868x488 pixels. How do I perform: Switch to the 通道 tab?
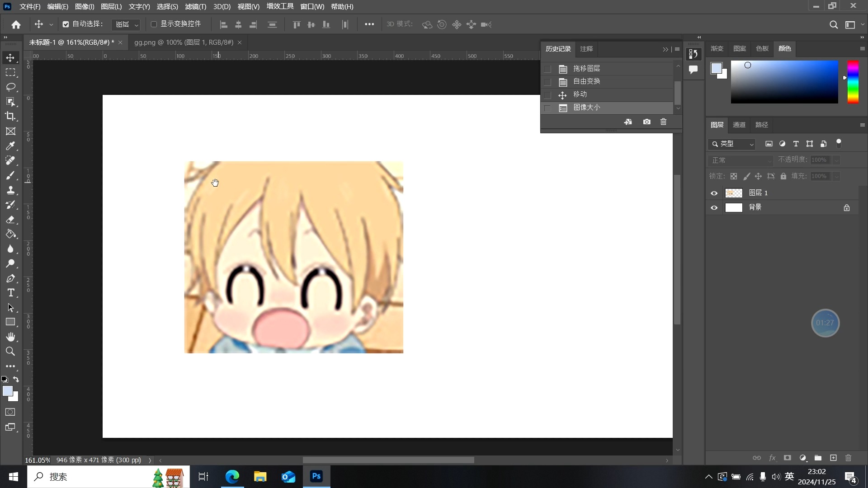[x=739, y=125]
